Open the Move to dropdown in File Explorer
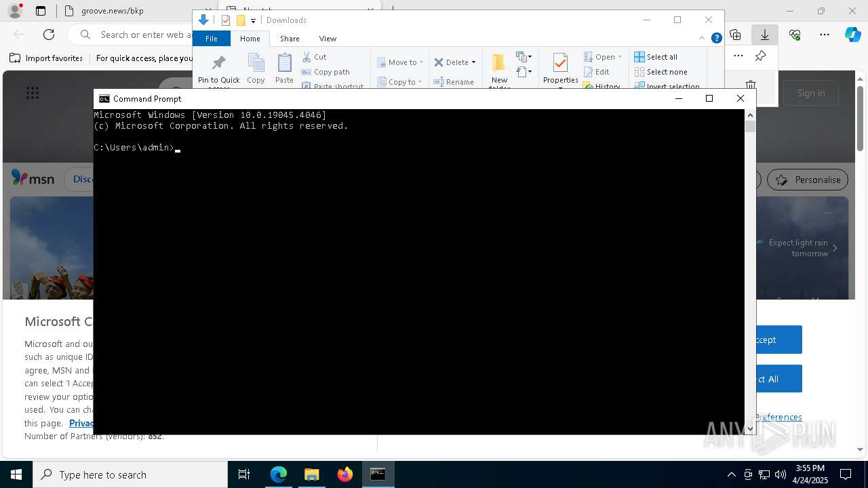The image size is (868, 488). pos(400,62)
